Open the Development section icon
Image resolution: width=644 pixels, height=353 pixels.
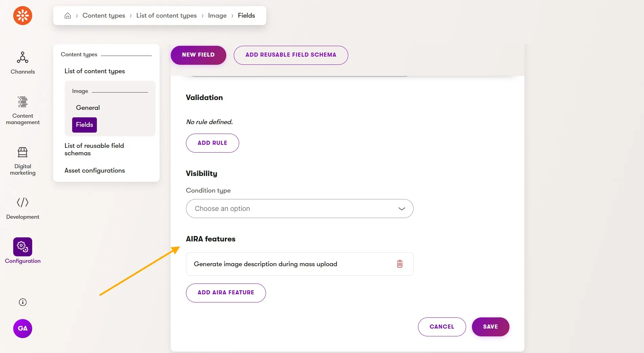[23, 202]
